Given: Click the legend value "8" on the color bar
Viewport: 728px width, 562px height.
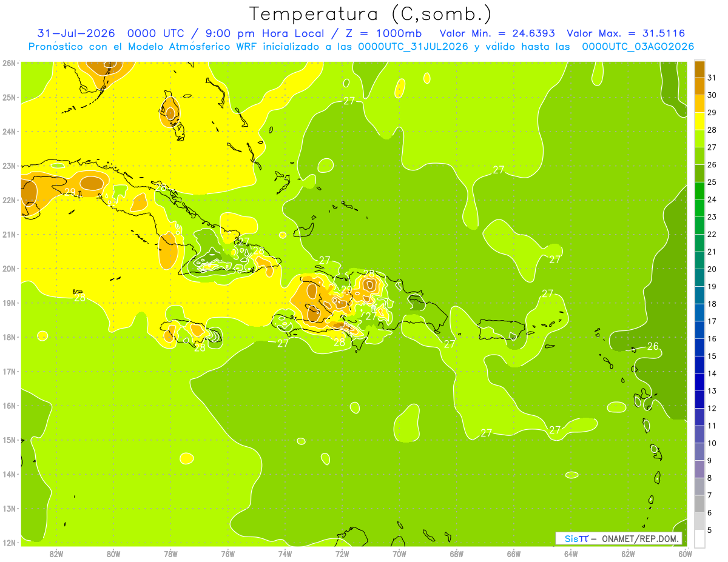Looking at the screenshot, I should point(710,478).
